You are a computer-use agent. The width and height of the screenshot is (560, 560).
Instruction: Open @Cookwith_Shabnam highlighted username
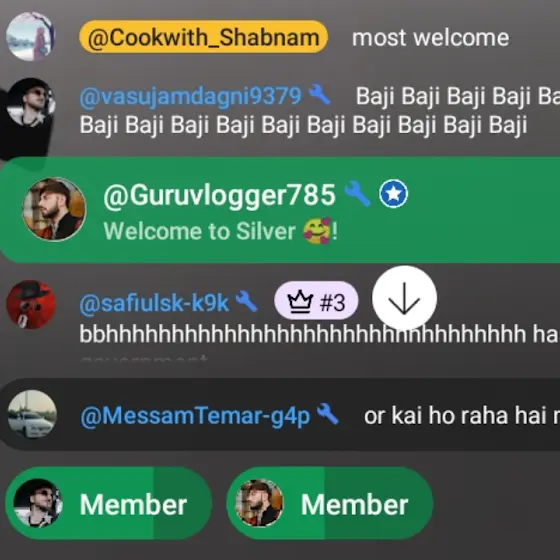click(x=204, y=37)
